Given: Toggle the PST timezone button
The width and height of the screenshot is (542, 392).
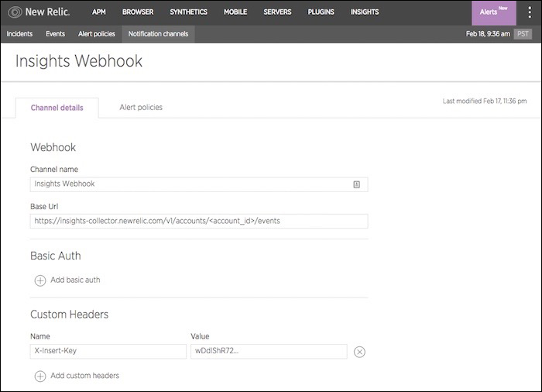Looking at the screenshot, I should 523,34.
